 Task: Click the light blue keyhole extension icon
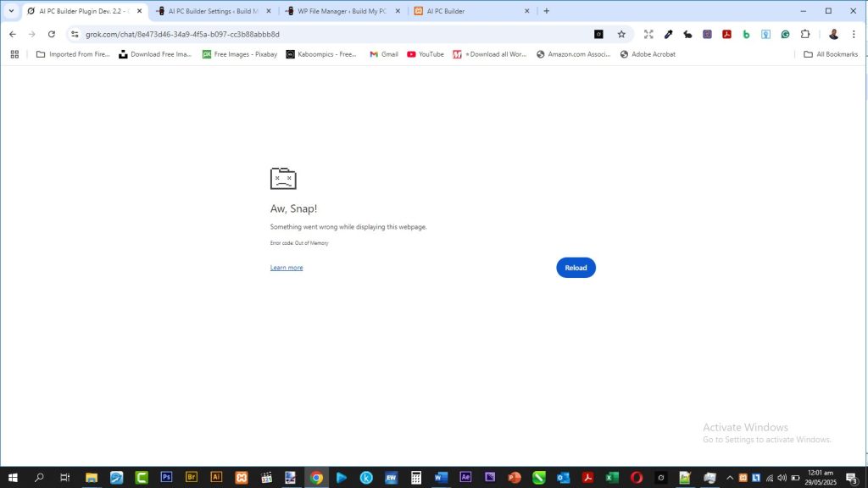click(765, 34)
